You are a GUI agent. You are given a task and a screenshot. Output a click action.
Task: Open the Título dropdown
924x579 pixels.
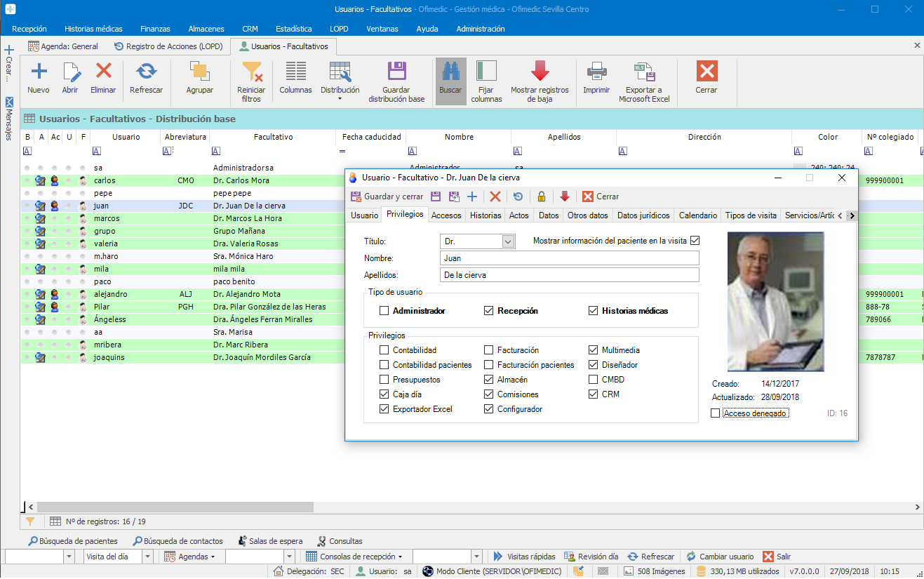coord(509,241)
